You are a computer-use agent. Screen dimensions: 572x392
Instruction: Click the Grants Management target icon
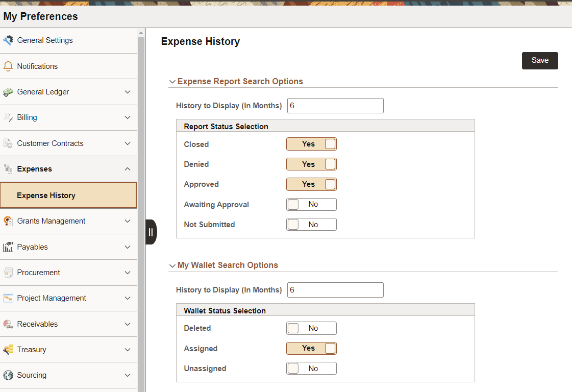pos(8,220)
